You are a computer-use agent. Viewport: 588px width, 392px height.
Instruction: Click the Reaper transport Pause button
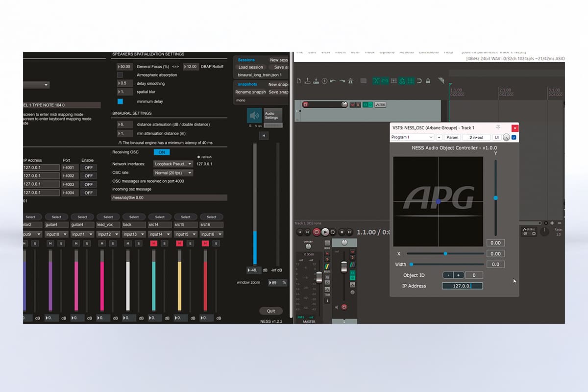pos(349,232)
